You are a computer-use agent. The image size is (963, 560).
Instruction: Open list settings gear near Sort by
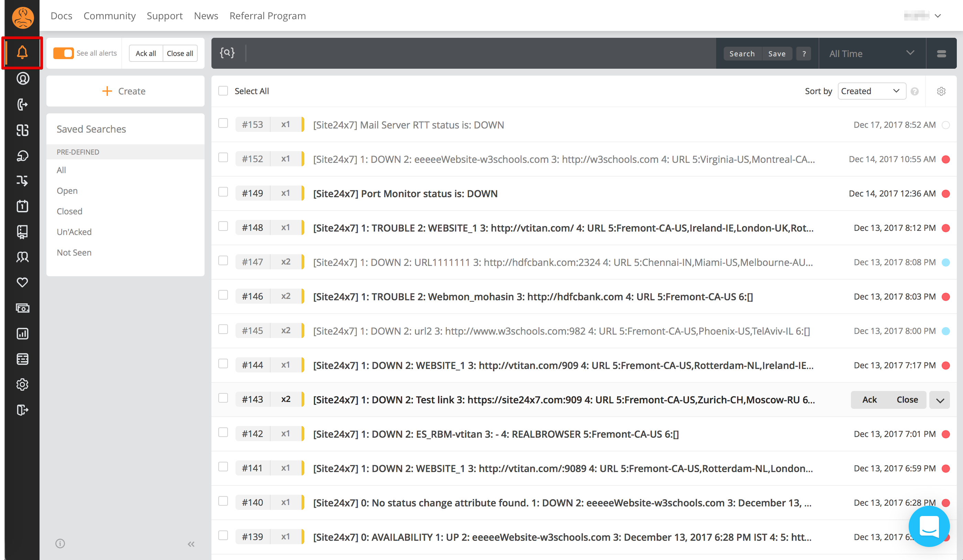click(x=941, y=91)
